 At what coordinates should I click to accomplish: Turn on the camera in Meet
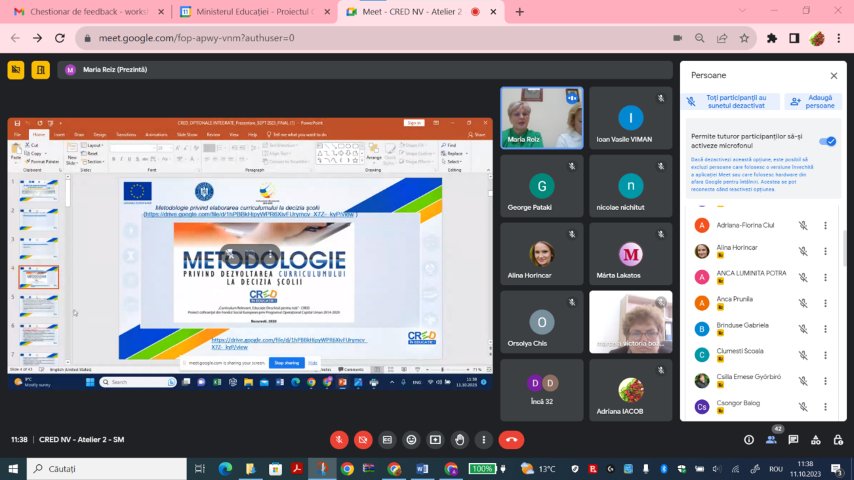pyautogui.click(x=363, y=439)
